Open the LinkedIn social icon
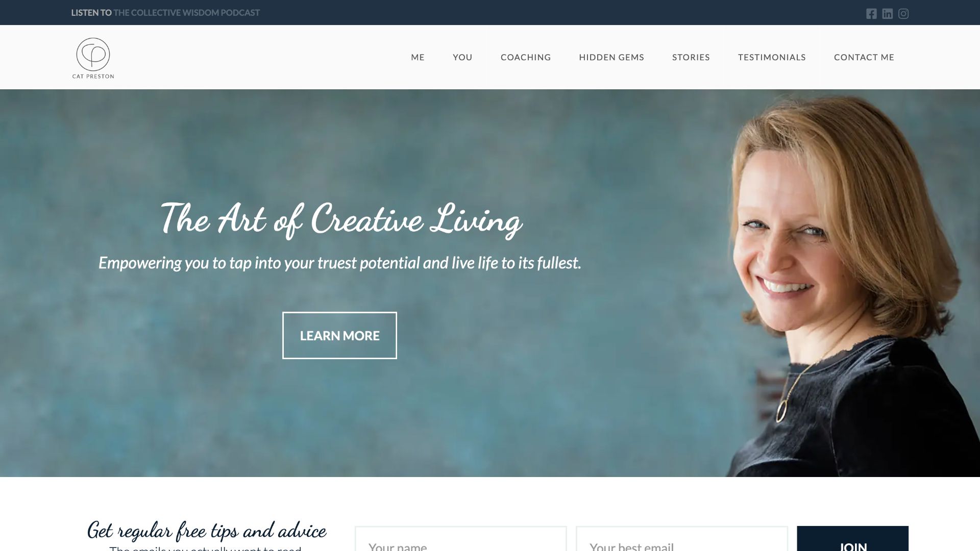 (x=888, y=14)
